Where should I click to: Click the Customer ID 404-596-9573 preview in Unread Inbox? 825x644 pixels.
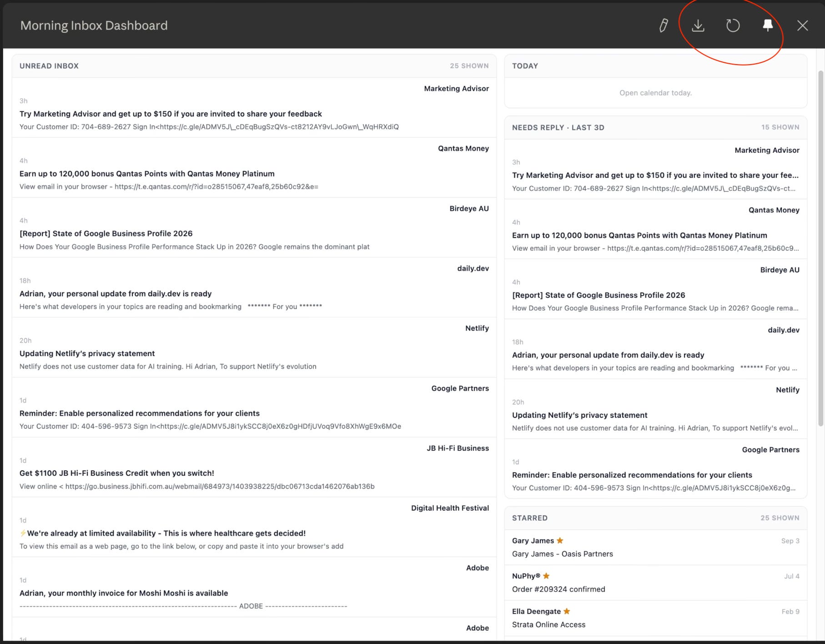coord(210,426)
